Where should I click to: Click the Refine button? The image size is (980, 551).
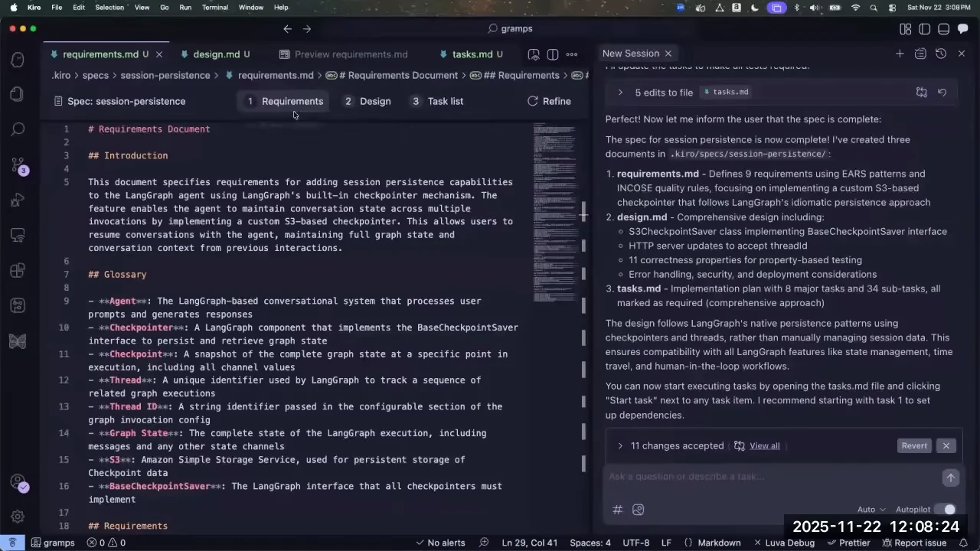pos(549,101)
